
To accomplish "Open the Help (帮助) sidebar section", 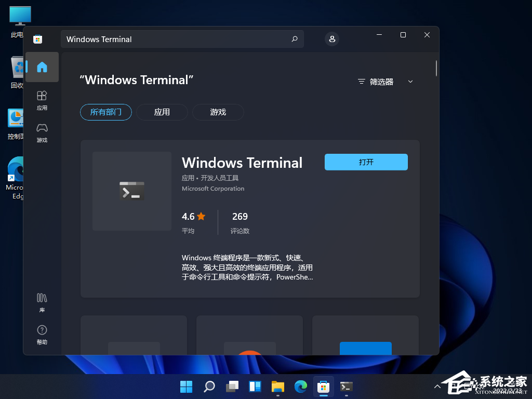I will click(42, 334).
